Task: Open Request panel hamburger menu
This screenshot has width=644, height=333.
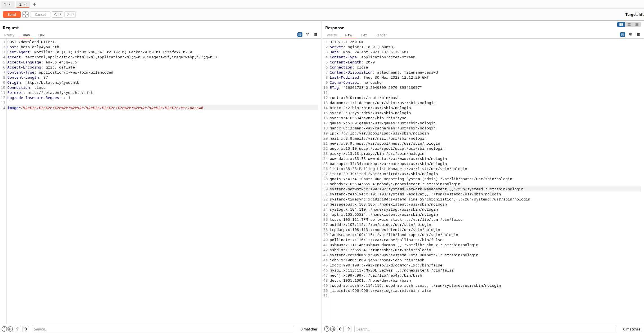Action: (316, 34)
